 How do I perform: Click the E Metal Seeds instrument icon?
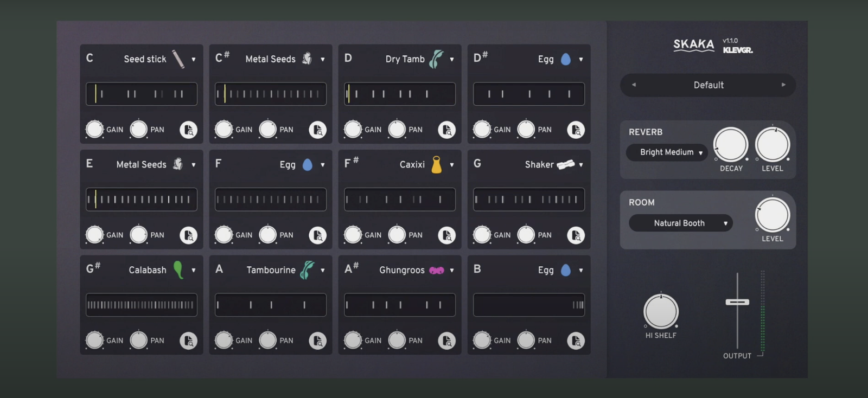click(178, 164)
